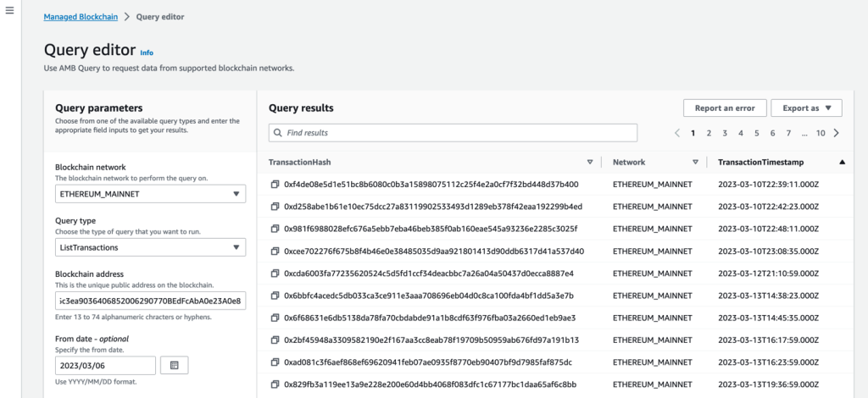Click hash text 0xcda6003fa77235620524c5d5fd1c
Viewport: 868px width, 398px height.
[x=429, y=273]
